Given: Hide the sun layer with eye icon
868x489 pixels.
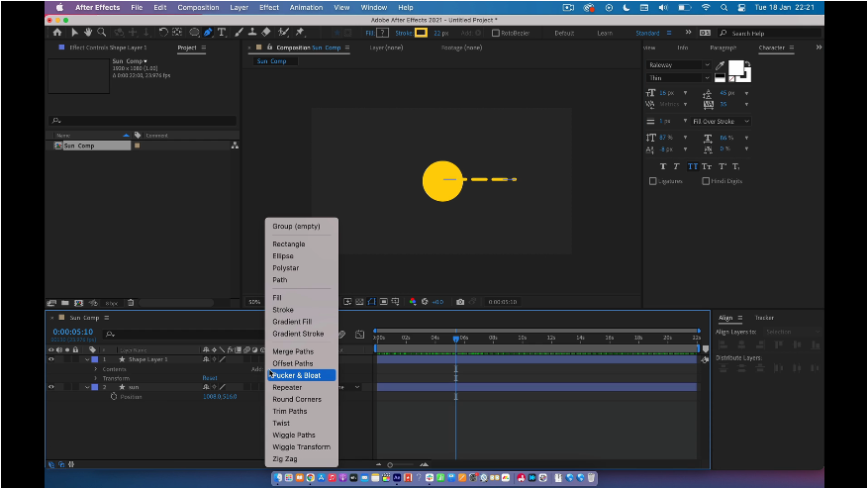Looking at the screenshot, I should click(x=50, y=387).
